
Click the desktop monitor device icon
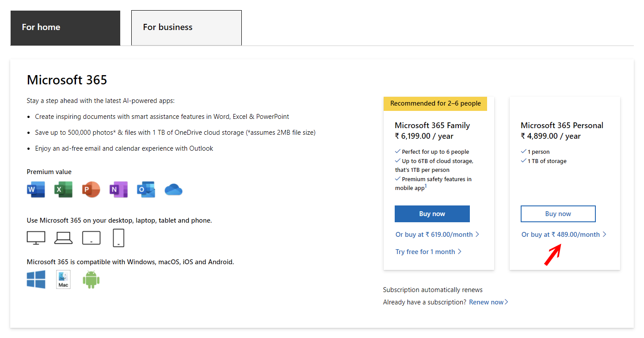pos(36,238)
